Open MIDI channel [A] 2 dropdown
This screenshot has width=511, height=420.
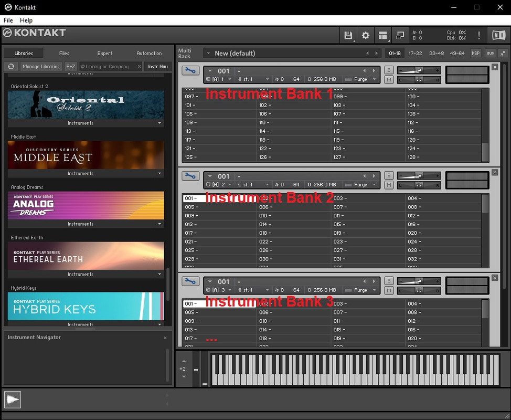click(x=230, y=185)
